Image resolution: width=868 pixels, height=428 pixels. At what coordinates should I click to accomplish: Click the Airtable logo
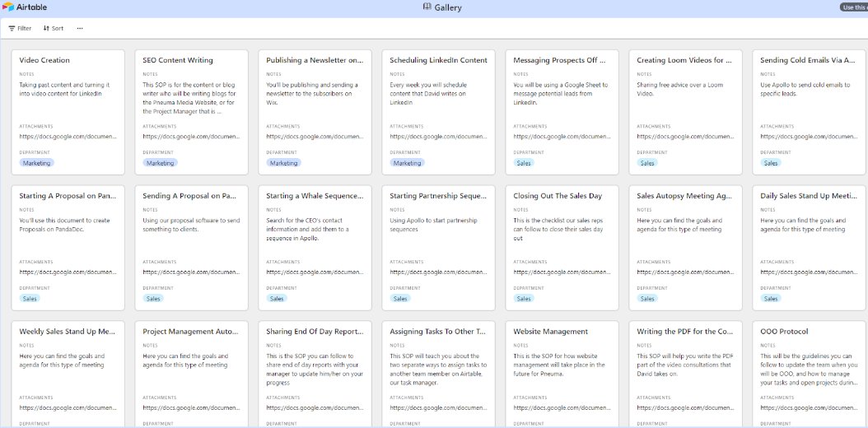pos(25,7)
